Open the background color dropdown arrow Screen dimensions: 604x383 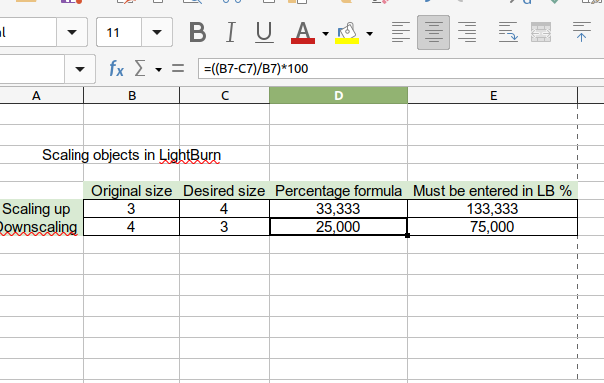pyautogui.click(x=369, y=34)
